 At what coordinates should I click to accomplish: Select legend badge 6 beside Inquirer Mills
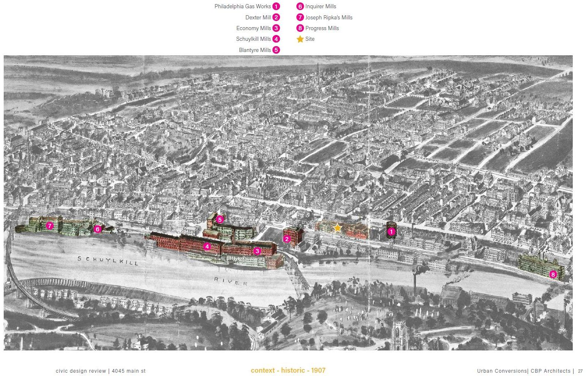tap(300, 7)
